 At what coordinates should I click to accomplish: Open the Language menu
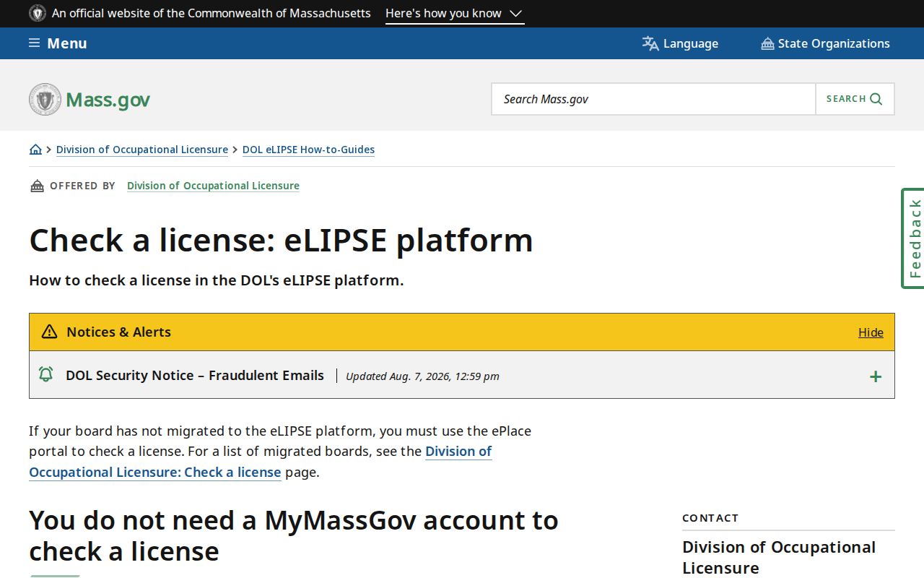click(680, 43)
